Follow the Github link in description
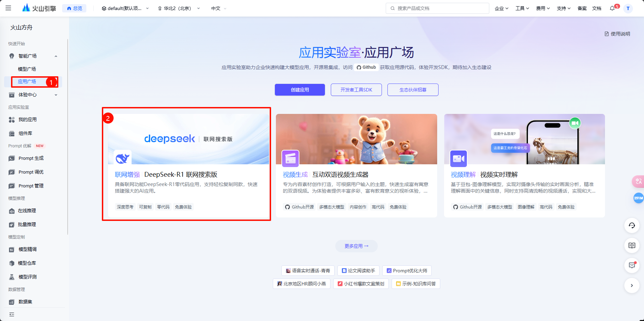The image size is (644, 321). click(366, 67)
